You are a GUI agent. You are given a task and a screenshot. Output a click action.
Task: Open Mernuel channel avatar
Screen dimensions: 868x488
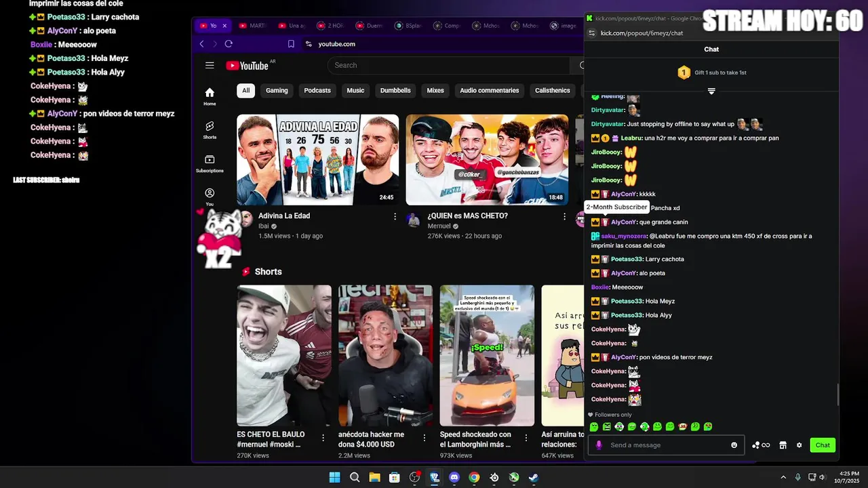pos(413,219)
